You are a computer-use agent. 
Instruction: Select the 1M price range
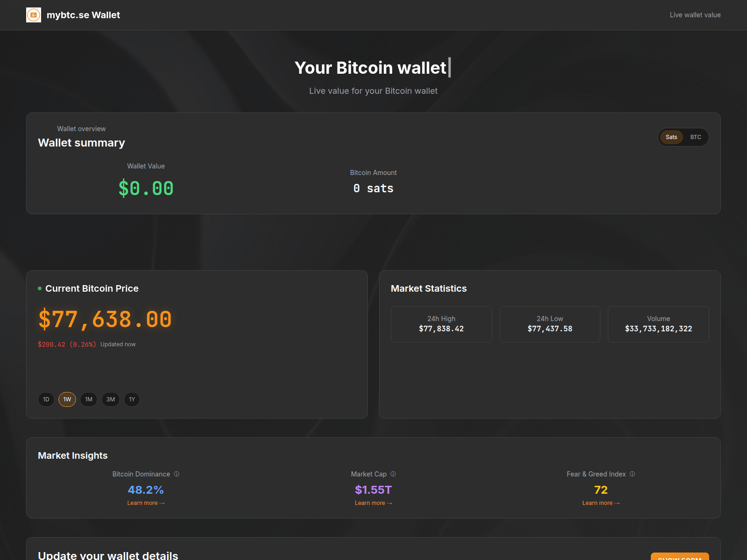click(x=89, y=399)
